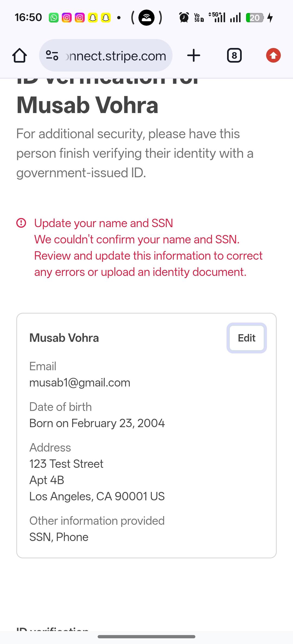Viewport: 293px width, 644px height.
Task: Tap the 16:50 clock in status bar
Action: tap(28, 18)
